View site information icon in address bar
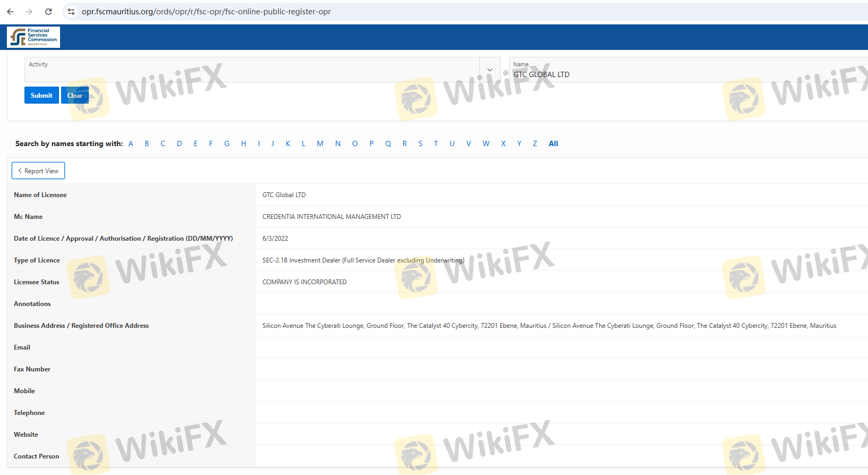 point(71,12)
